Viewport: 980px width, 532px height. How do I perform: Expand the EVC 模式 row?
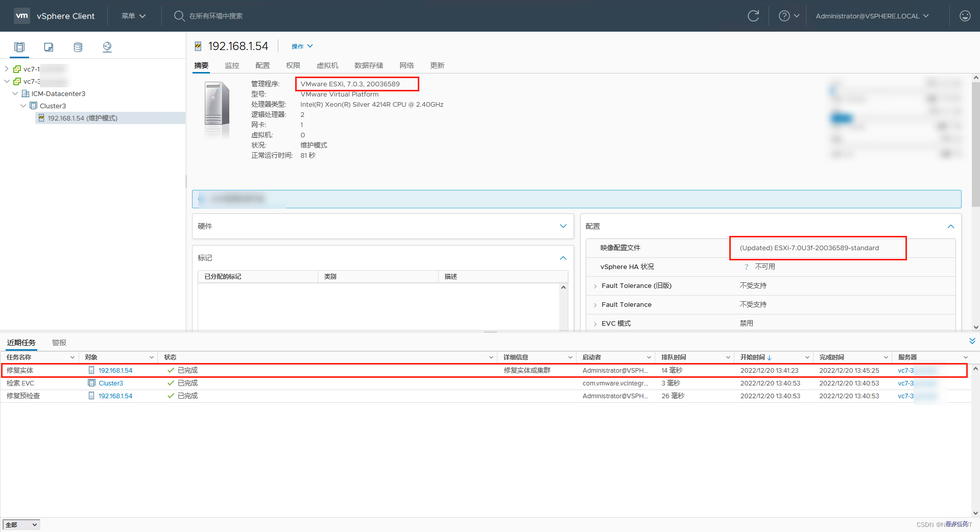595,324
